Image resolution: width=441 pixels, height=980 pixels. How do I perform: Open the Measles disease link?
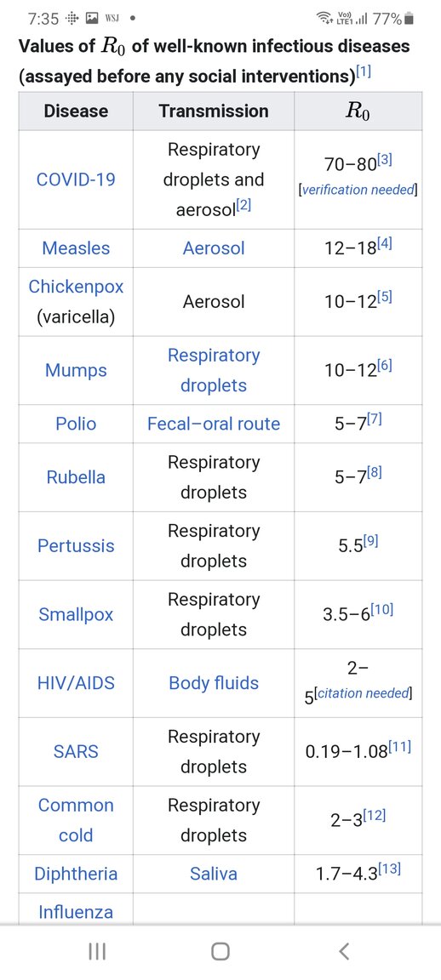[x=76, y=248]
